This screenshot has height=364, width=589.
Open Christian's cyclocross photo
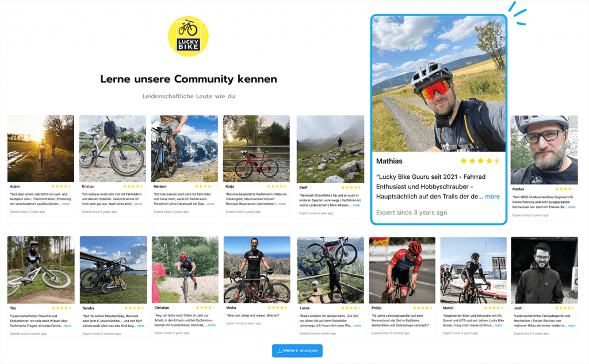pos(185,270)
